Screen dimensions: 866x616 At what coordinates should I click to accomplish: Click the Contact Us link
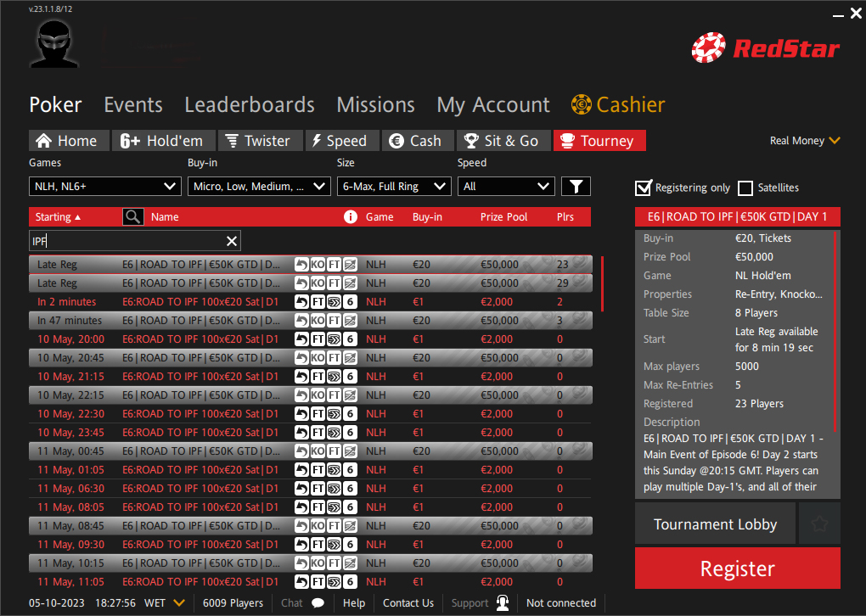point(408,602)
